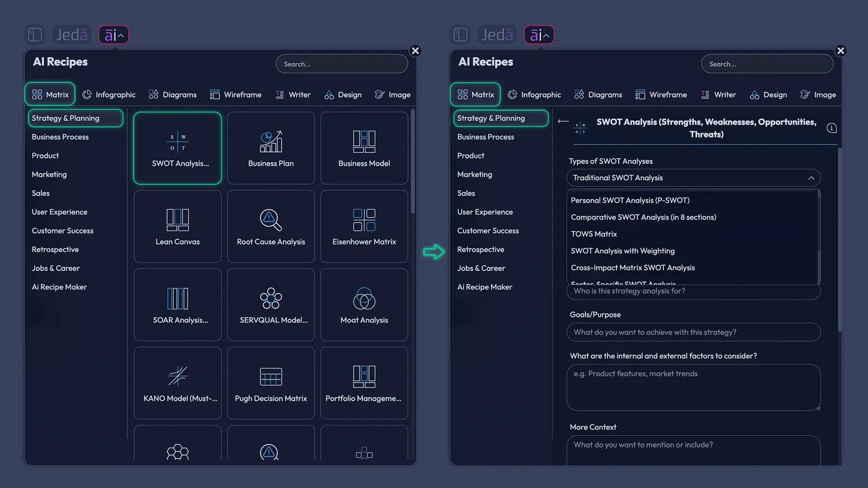
Task: Switch to Diagrams tab in left panel
Action: (x=173, y=94)
